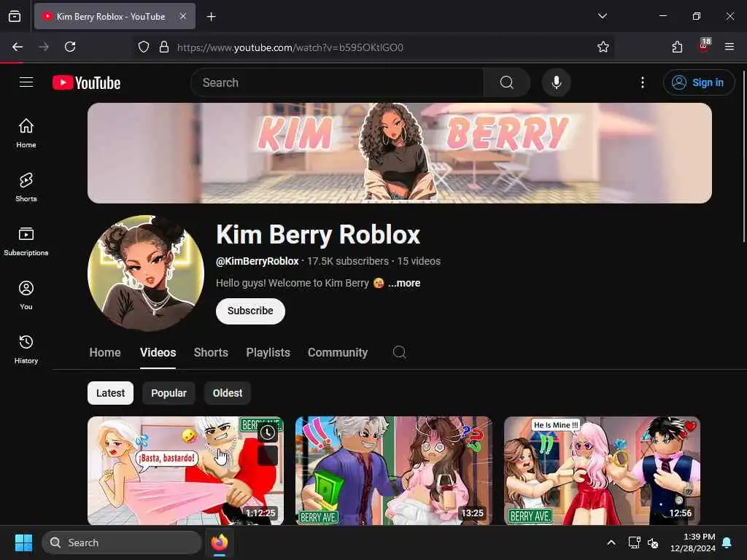Open the 1:12:25 video thumbnail
The height and width of the screenshot is (560, 747).
[185, 470]
